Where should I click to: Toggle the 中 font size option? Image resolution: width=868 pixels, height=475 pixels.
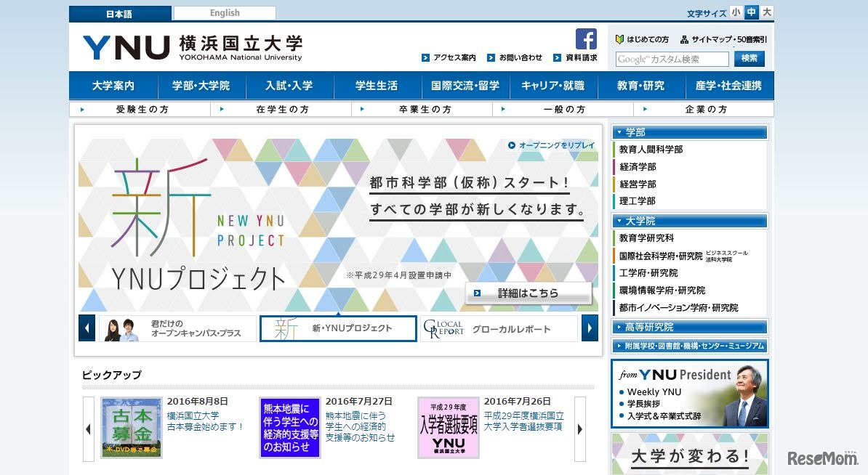pos(752,12)
